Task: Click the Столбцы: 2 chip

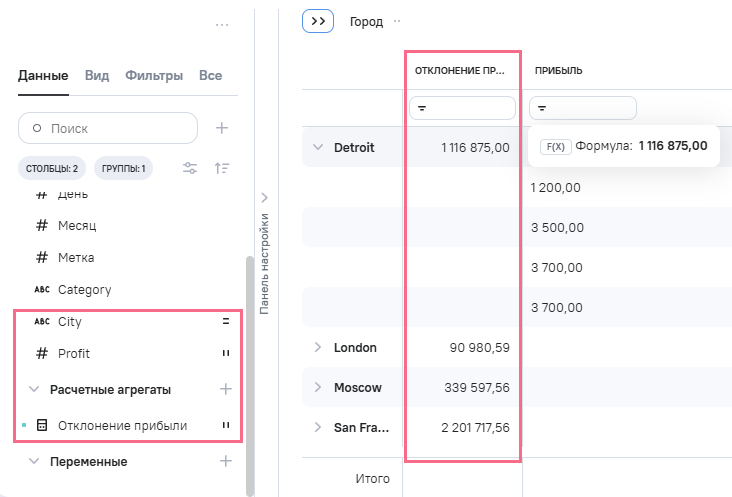Action: pyautogui.click(x=52, y=168)
